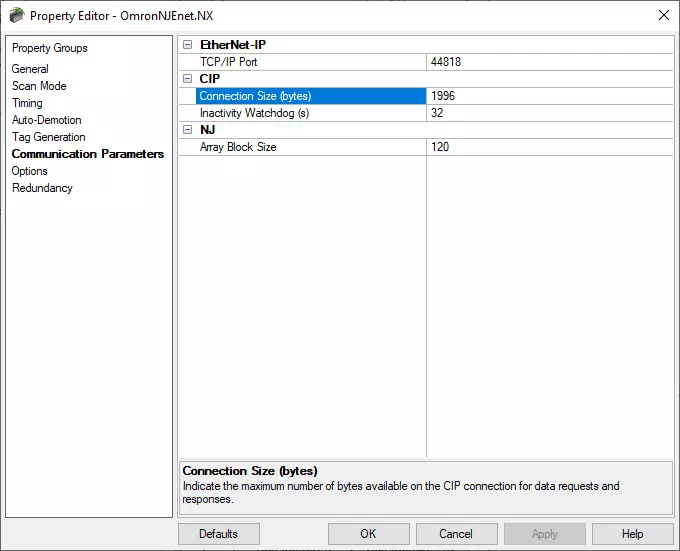Open Auto-Demotion property group
The height and width of the screenshot is (551, 680).
click(46, 120)
